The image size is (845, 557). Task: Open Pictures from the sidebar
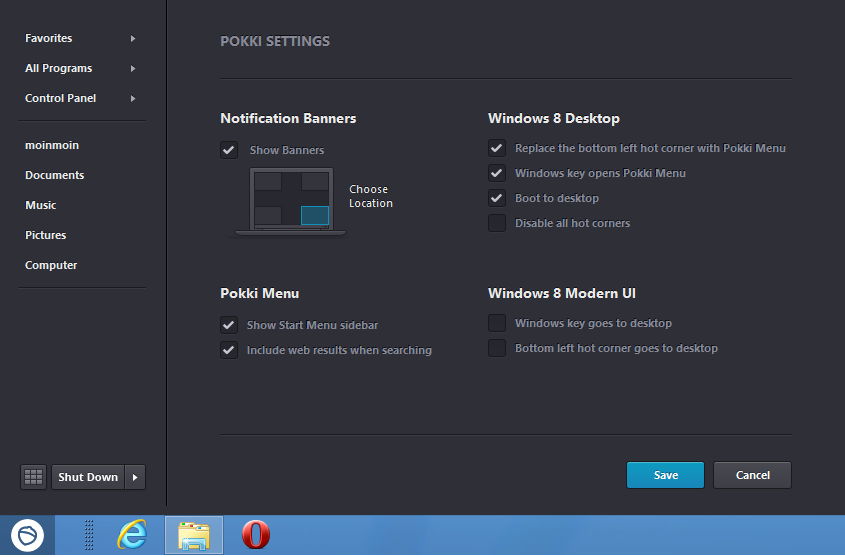[x=45, y=235]
